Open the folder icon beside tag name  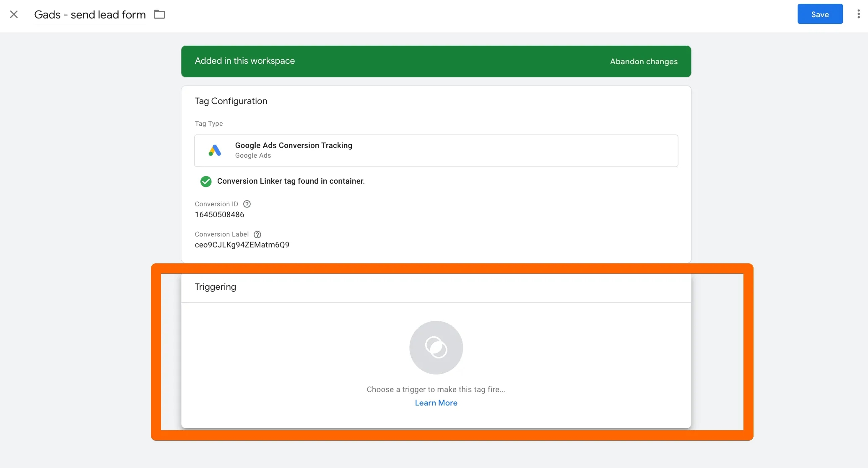159,15
